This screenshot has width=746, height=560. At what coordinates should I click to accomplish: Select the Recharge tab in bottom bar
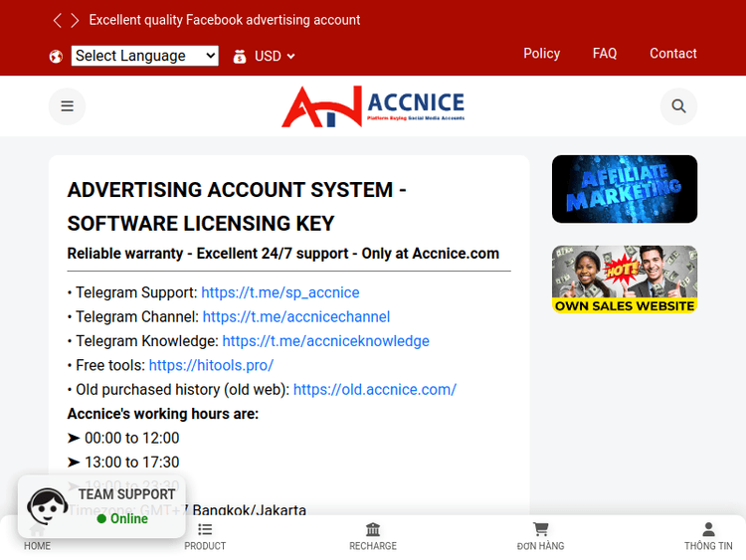[x=373, y=537]
